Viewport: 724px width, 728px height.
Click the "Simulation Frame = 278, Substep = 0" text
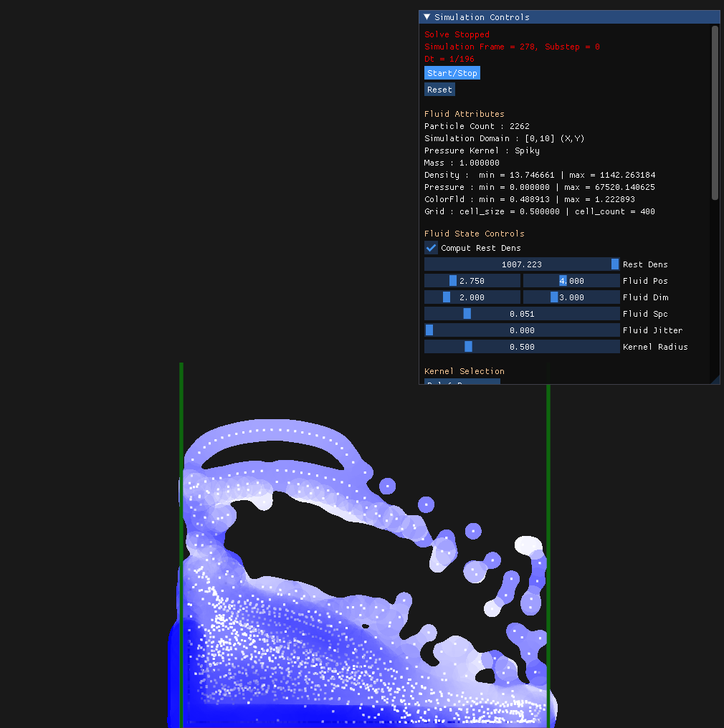(512, 47)
